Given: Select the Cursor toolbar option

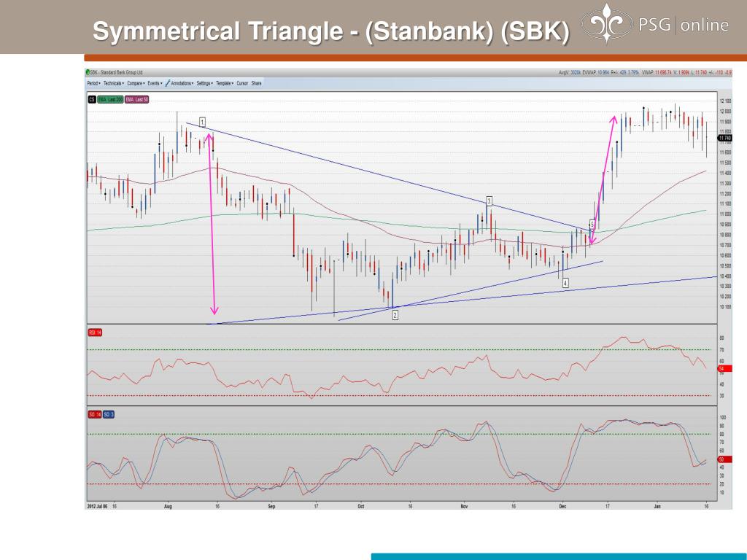Looking at the screenshot, I should [242, 83].
